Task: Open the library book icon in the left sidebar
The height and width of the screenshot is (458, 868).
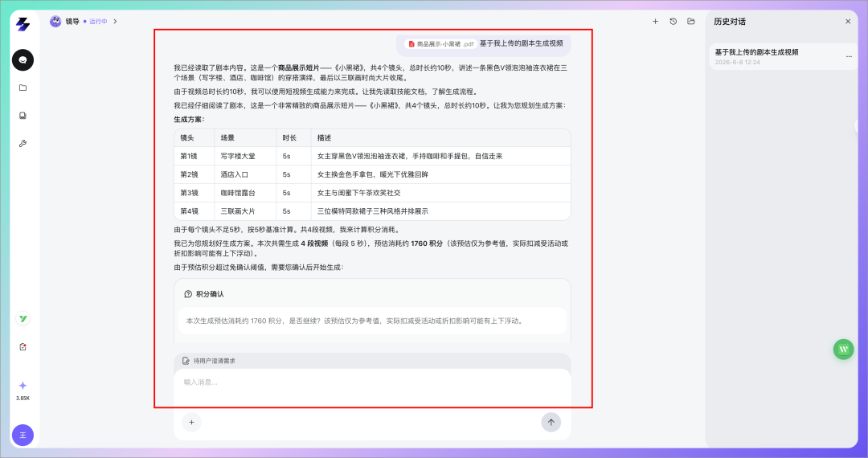Action: (23, 116)
